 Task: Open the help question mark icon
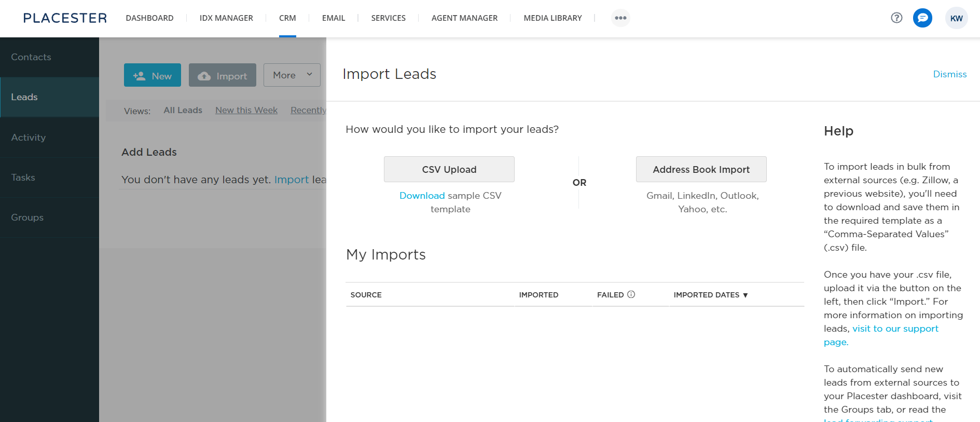[x=896, y=18]
